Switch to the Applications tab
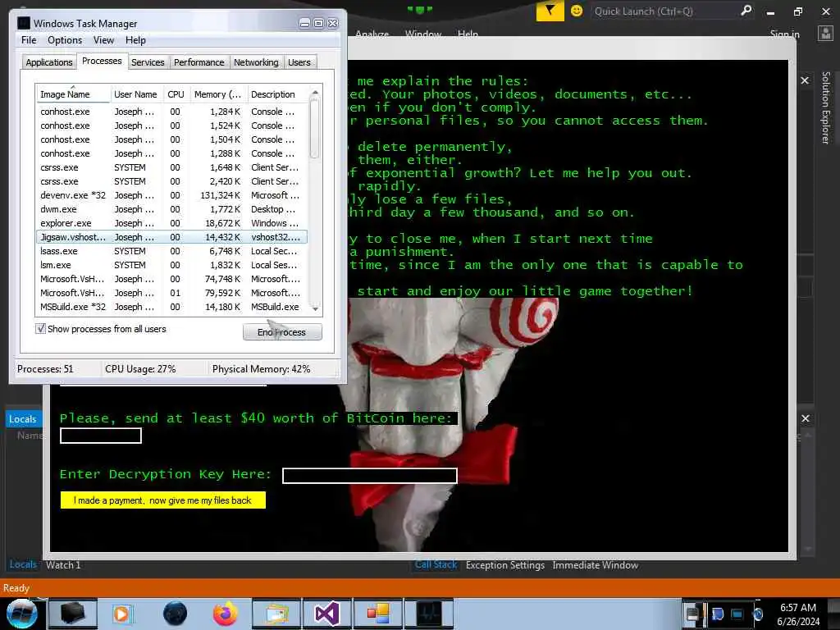The height and width of the screenshot is (630, 840). [x=48, y=62]
